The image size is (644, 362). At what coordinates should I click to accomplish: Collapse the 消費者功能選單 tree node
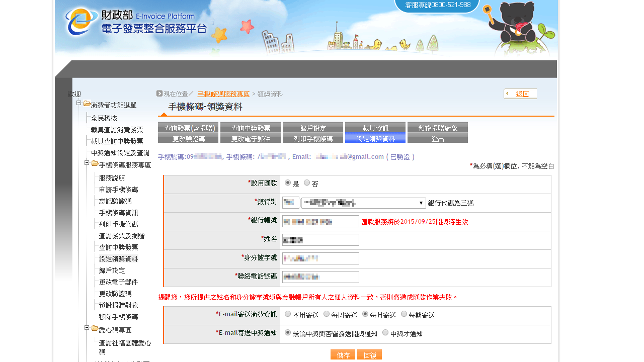point(79,103)
